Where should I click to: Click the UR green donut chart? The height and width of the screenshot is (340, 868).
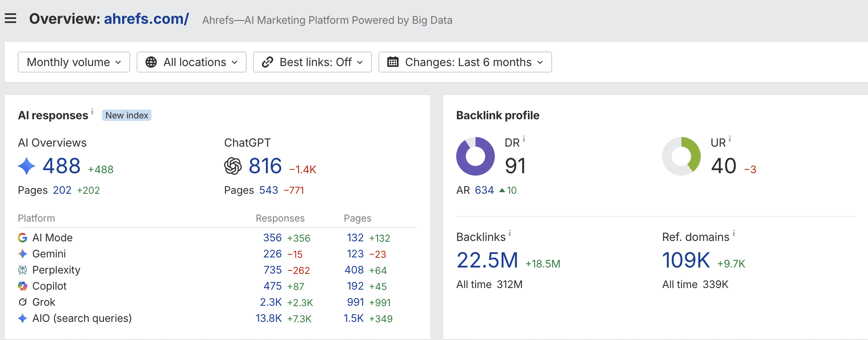tap(681, 156)
